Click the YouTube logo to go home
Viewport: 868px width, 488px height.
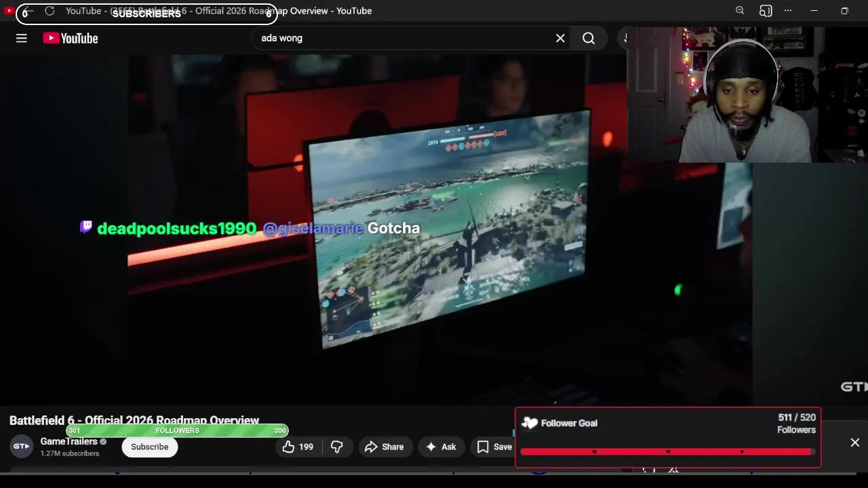(71, 39)
